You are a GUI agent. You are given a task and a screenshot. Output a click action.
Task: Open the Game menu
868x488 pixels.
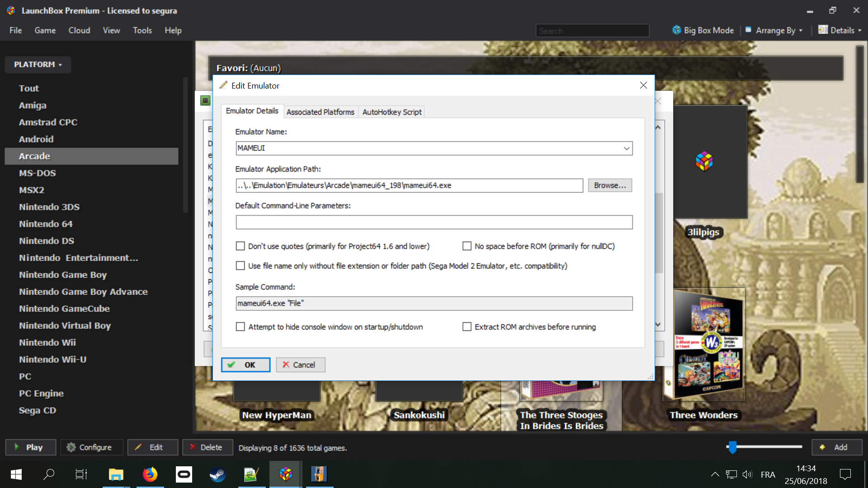point(45,30)
